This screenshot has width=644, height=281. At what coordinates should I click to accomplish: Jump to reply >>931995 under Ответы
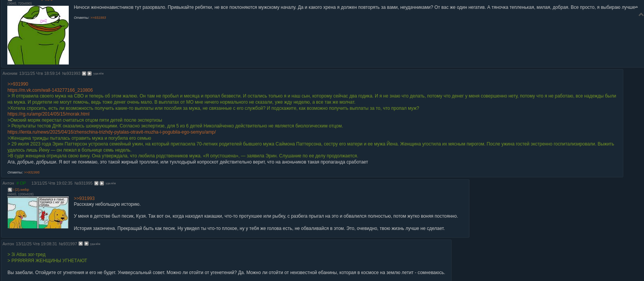(x=31, y=172)
